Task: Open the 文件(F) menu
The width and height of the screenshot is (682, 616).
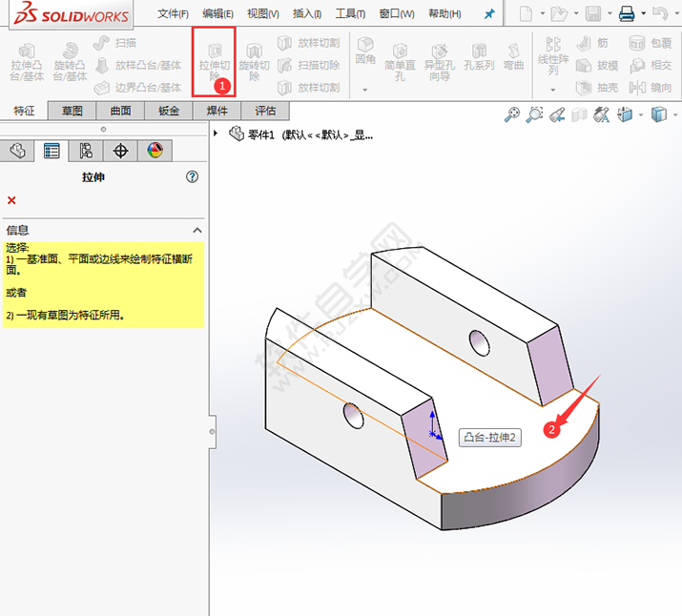Action: 173,14
